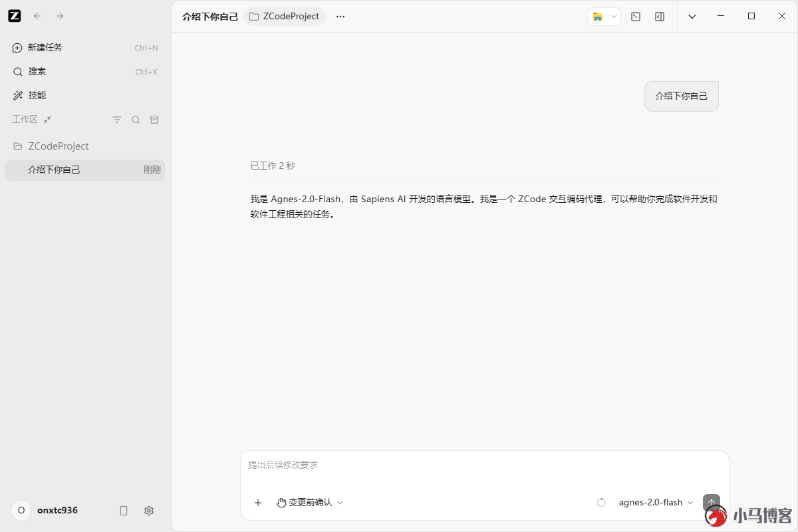
Task: Go forward with the right arrow
Action: (x=60, y=16)
